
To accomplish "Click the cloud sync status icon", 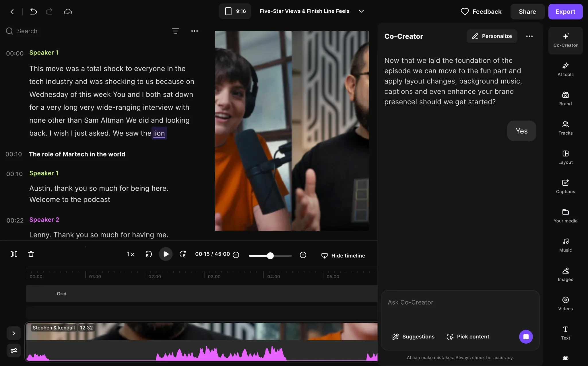I will (68, 11).
